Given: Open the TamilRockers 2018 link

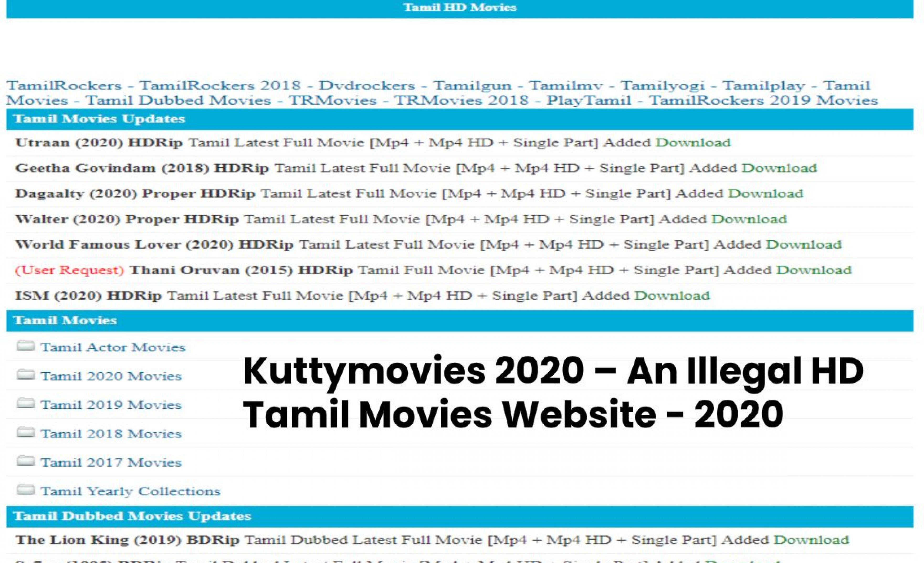Looking at the screenshot, I should 220,86.
